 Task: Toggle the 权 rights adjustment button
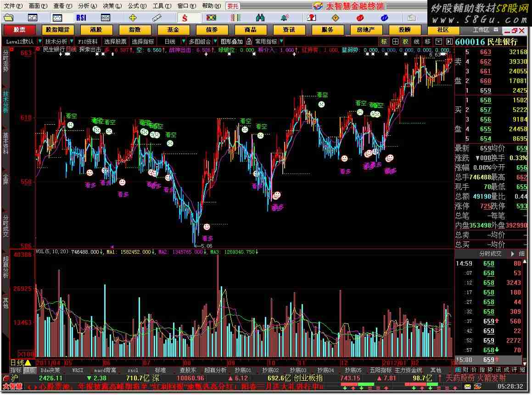tap(406, 42)
